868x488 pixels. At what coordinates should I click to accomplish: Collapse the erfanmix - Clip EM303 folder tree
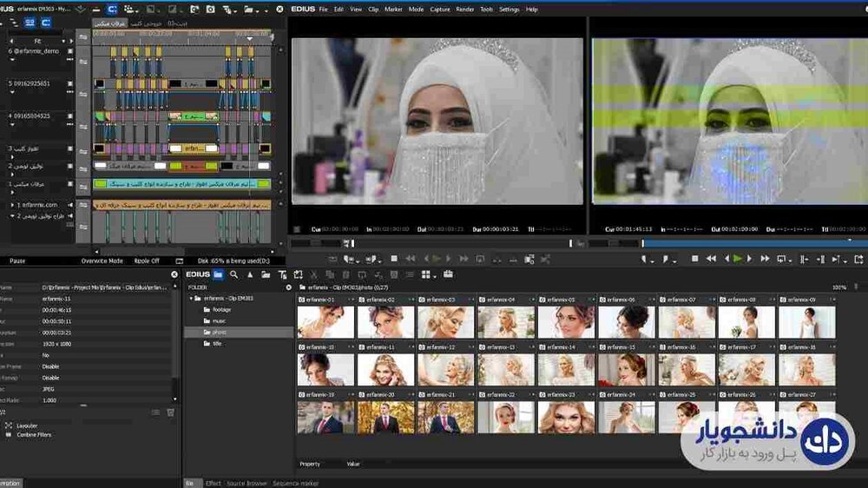coord(192,298)
